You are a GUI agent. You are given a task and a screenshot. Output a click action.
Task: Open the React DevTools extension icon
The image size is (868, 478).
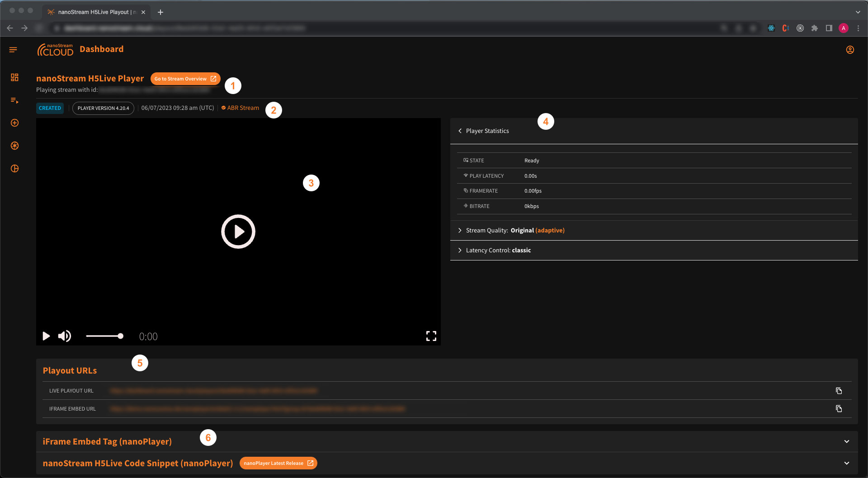pos(771,28)
